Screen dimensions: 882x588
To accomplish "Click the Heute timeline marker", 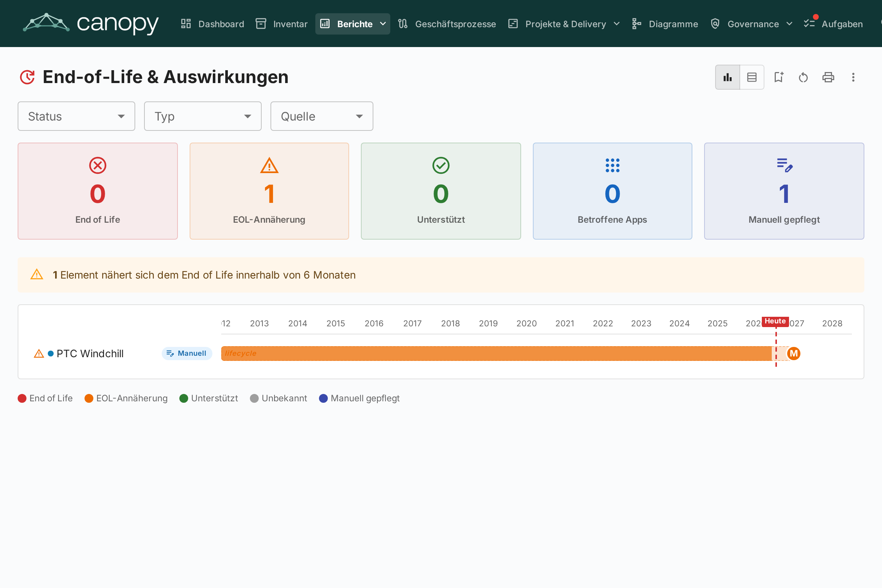I will pos(775,321).
